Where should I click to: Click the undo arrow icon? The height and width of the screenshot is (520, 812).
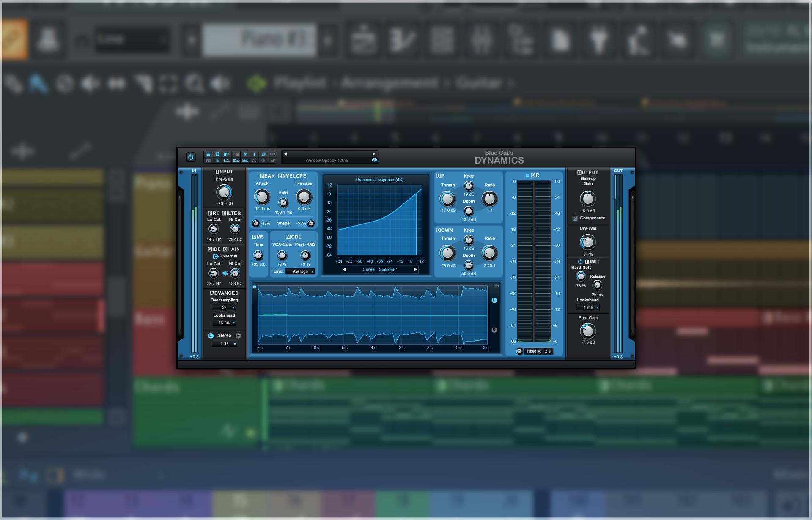coord(227,154)
